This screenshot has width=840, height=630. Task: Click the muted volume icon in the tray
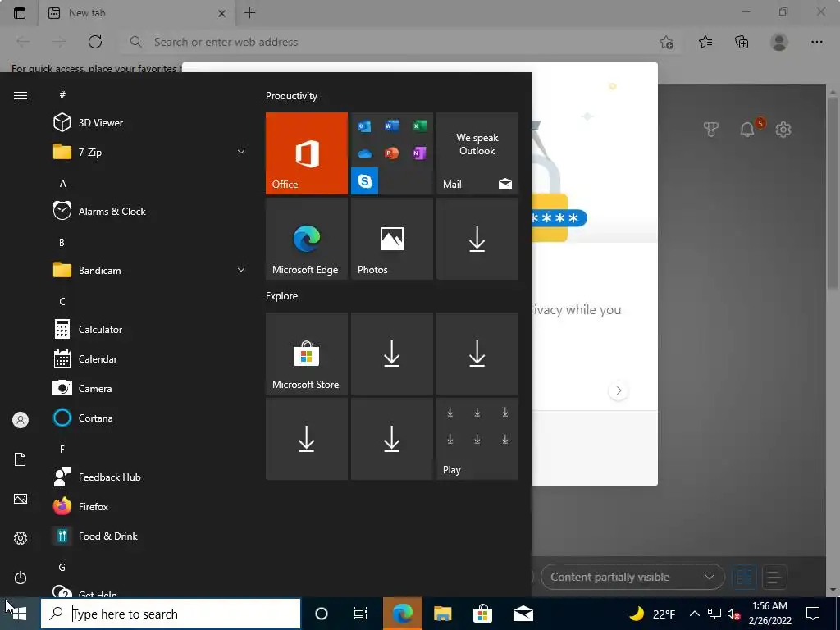click(733, 614)
